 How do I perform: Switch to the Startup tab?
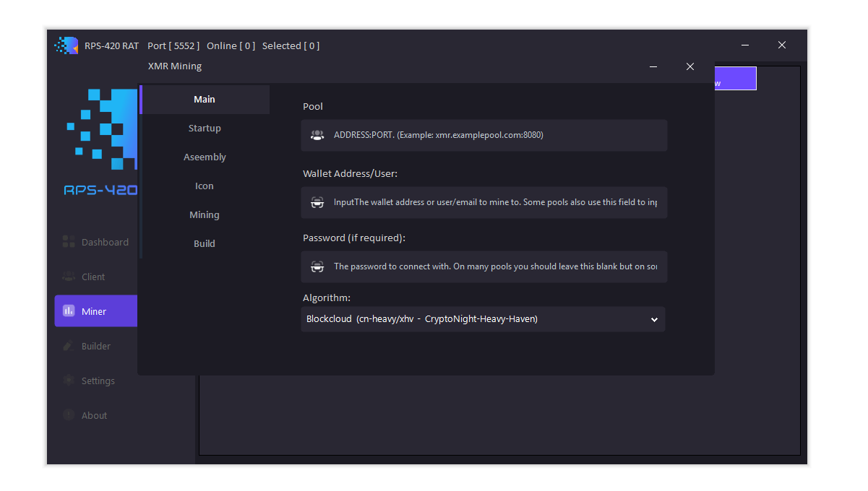tap(205, 128)
